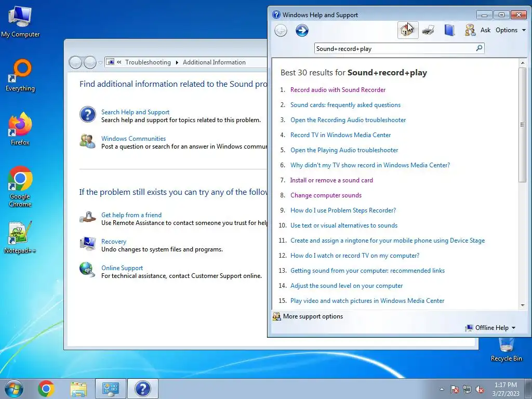
Task: Open How do I use Problem Steps Recorder
Action: 343,210
